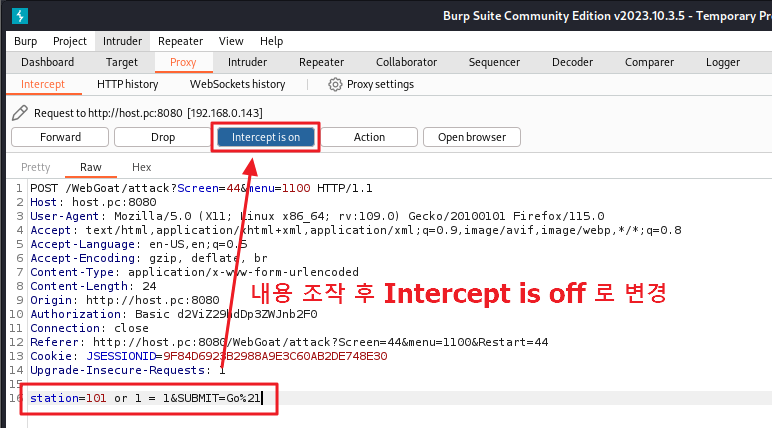Screen dimensions: 772x428
Task: Open the Burp menu
Action: click(x=26, y=41)
